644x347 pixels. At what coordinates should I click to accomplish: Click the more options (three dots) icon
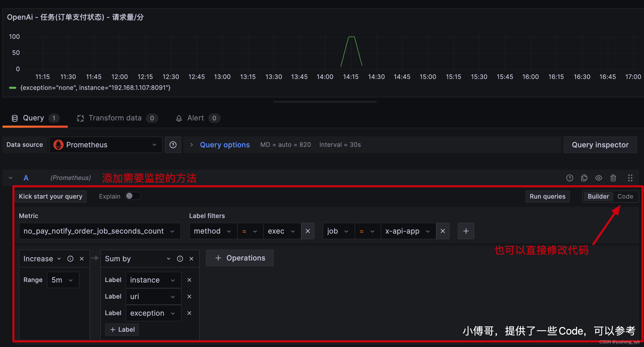click(x=630, y=178)
